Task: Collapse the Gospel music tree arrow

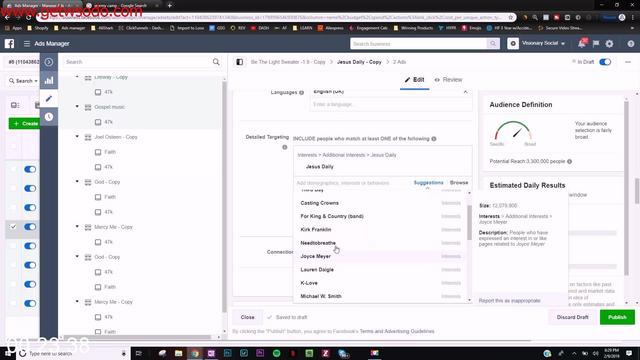Action: [x=77, y=107]
